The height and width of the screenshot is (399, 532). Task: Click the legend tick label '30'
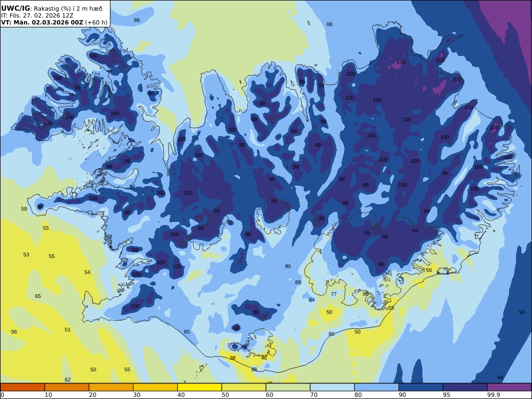coord(137,395)
